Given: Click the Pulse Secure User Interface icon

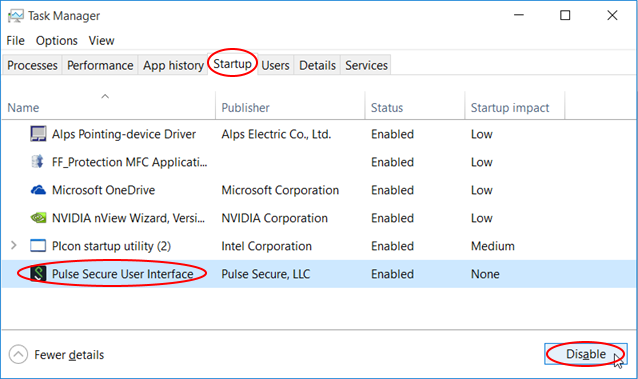Looking at the screenshot, I should 38,274.
